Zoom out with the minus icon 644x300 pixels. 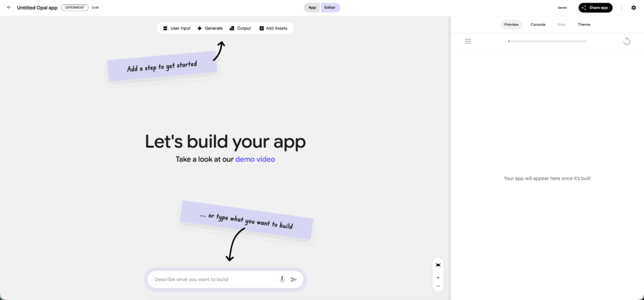point(438,286)
